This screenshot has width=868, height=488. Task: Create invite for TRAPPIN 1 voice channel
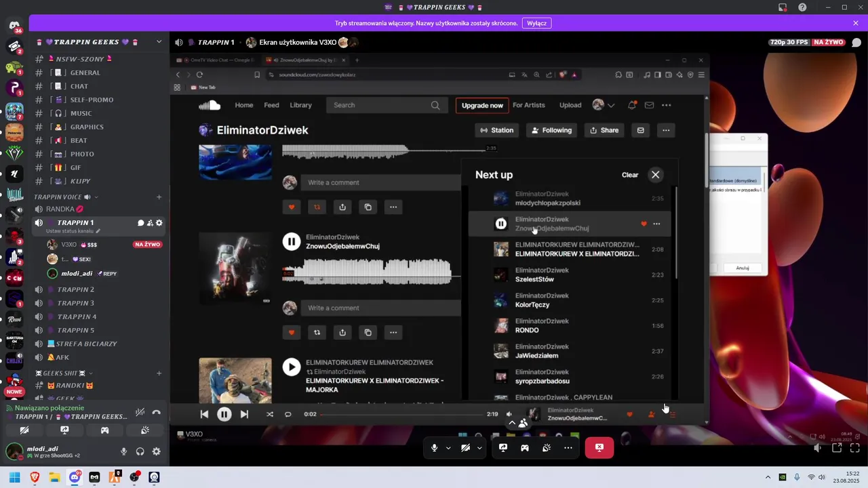point(150,223)
